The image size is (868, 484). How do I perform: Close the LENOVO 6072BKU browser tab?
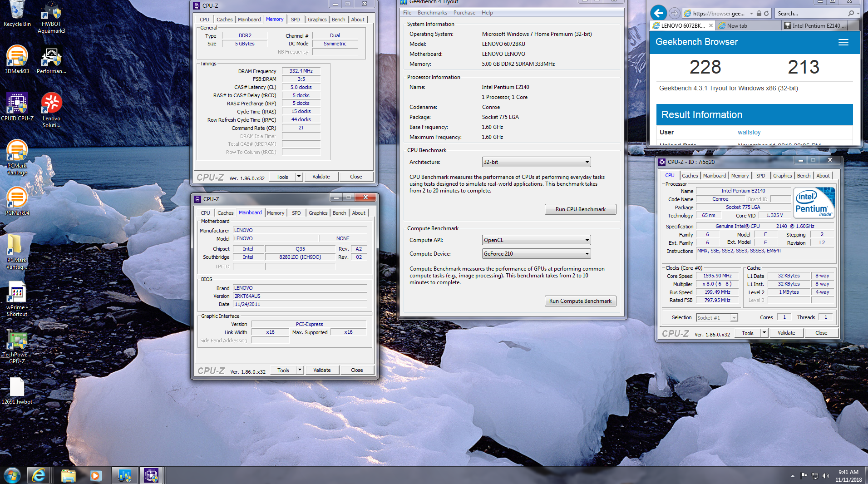711,25
